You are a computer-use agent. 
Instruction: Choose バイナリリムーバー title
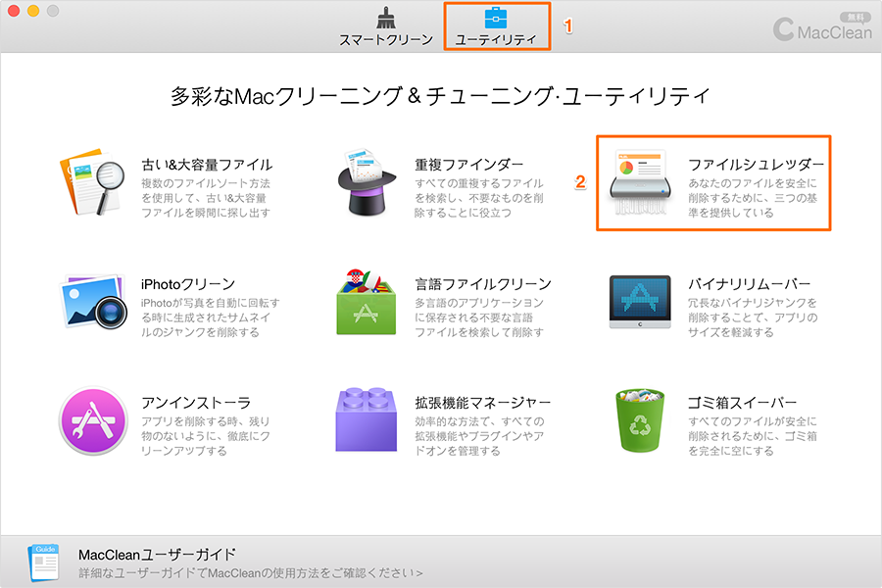tap(750, 284)
